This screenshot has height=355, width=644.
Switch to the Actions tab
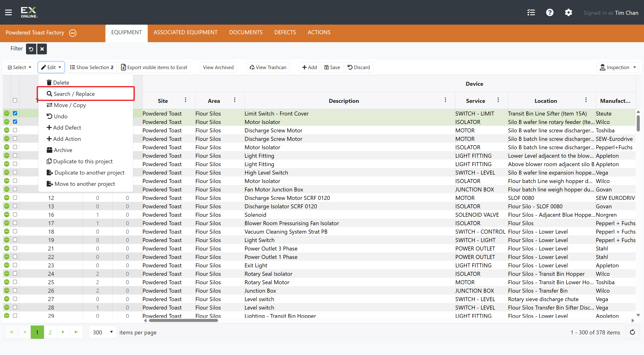point(319,32)
